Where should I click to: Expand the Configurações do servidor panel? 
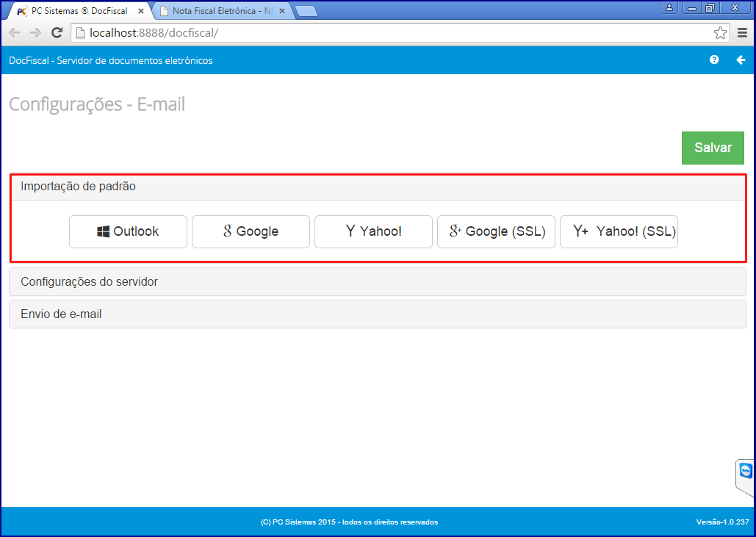(x=378, y=281)
